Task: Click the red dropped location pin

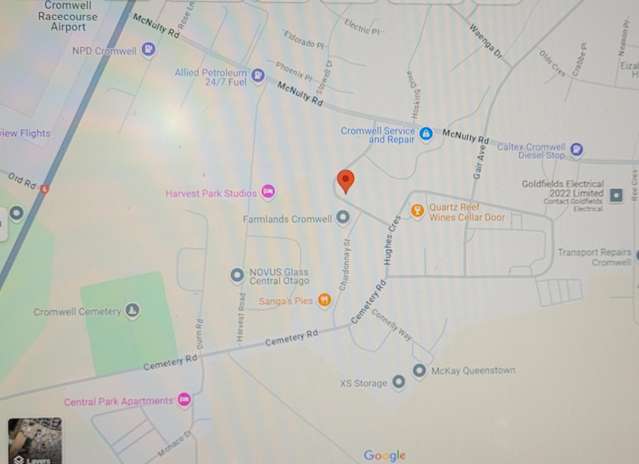Action: click(x=346, y=181)
